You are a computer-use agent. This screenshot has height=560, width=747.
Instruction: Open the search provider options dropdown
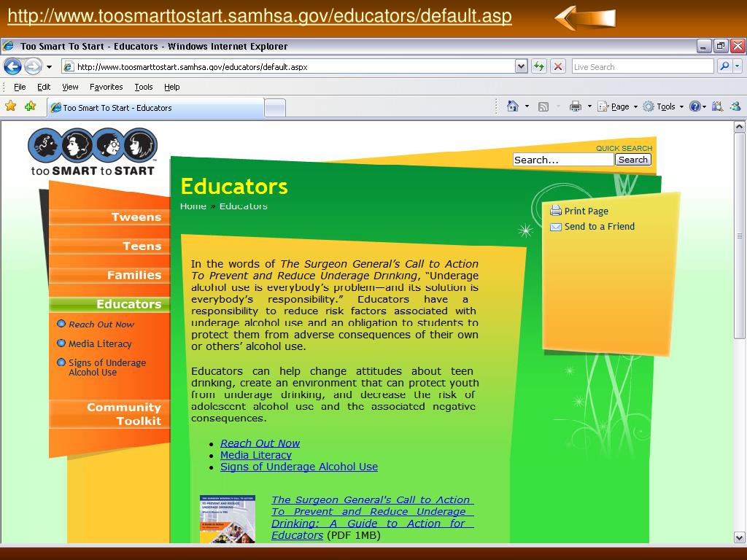[x=737, y=66]
